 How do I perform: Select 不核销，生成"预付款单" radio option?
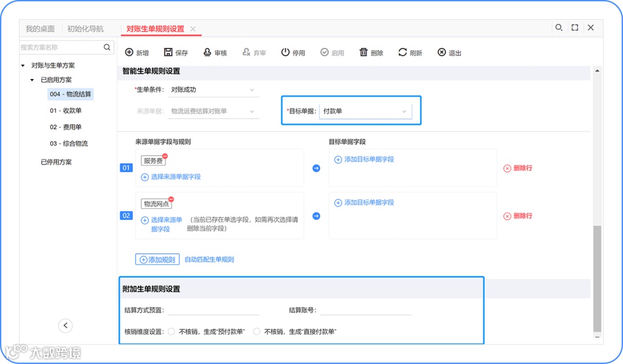point(171,332)
